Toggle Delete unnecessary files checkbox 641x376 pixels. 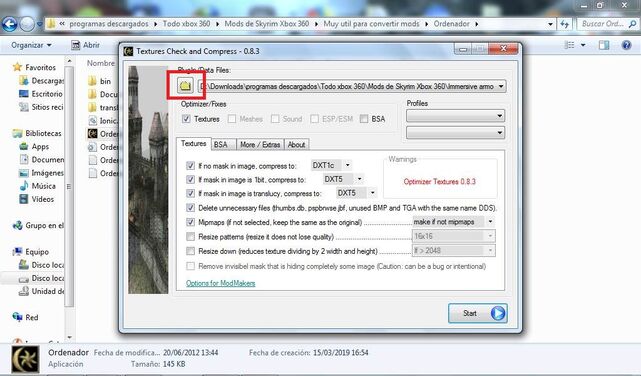point(191,208)
